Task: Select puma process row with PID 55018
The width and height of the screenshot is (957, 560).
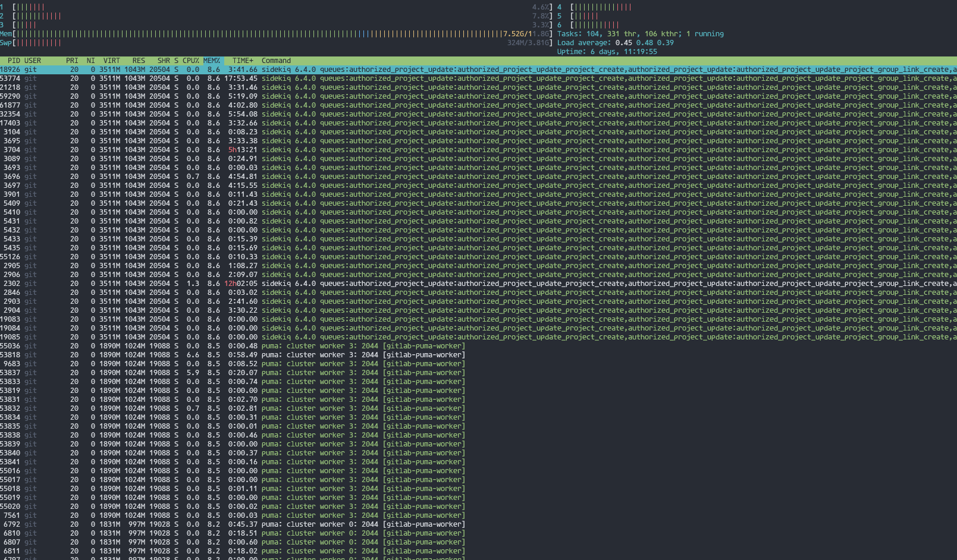Action: click(x=478, y=489)
